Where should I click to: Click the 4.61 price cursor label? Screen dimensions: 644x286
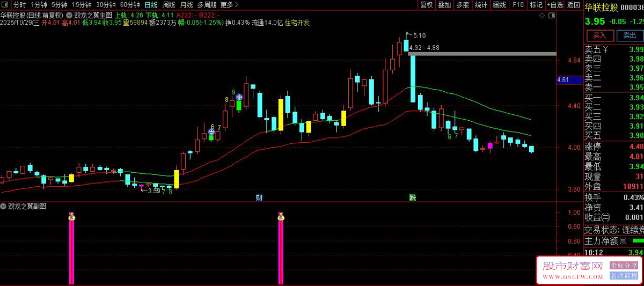point(569,79)
